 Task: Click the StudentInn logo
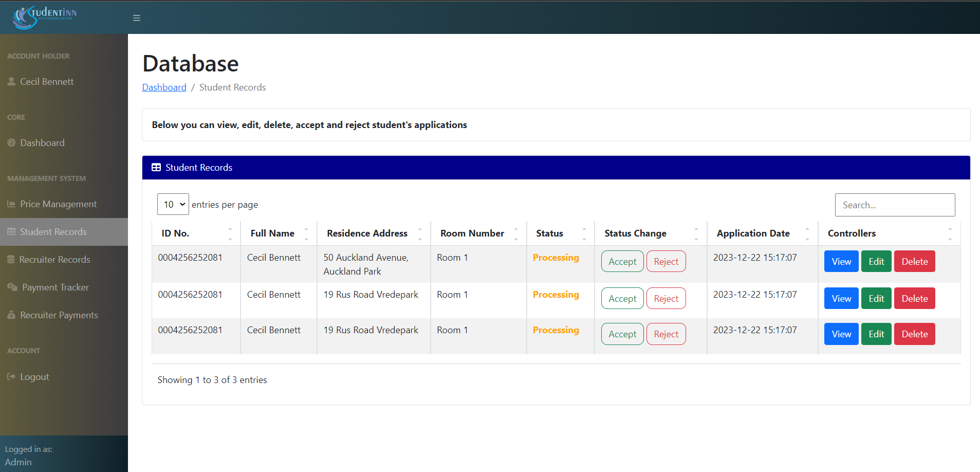pyautogui.click(x=45, y=17)
